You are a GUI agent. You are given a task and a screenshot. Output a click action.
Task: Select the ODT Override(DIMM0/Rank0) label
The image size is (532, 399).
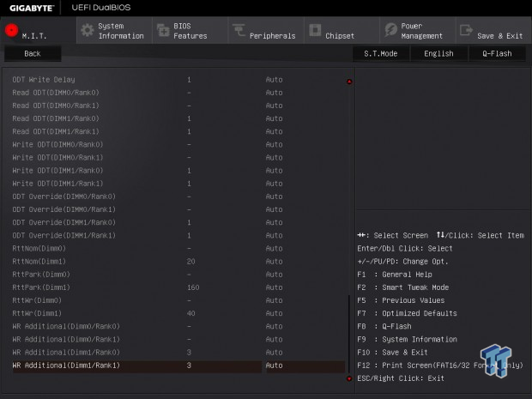pyautogui.click(x=64, y=196)
